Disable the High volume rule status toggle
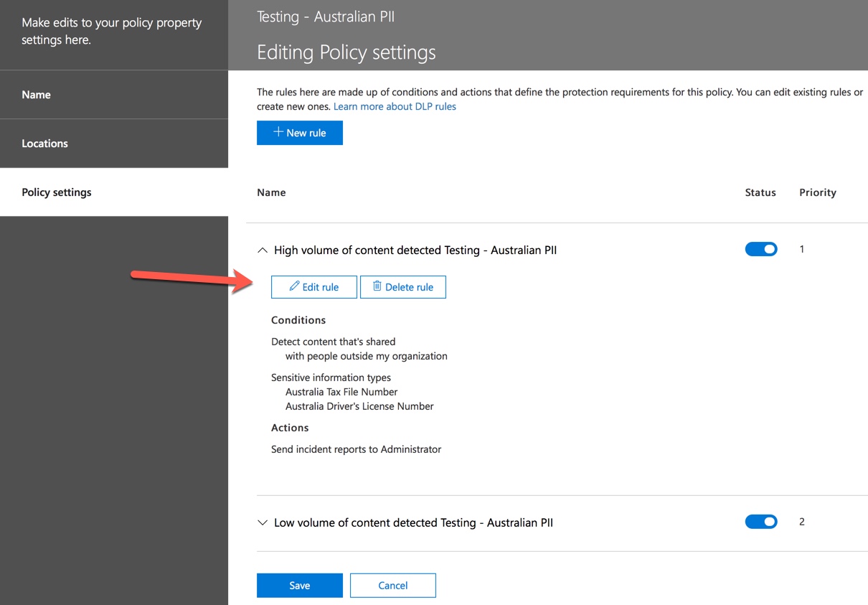The image size is (868, 605). (x=761, y=249)
